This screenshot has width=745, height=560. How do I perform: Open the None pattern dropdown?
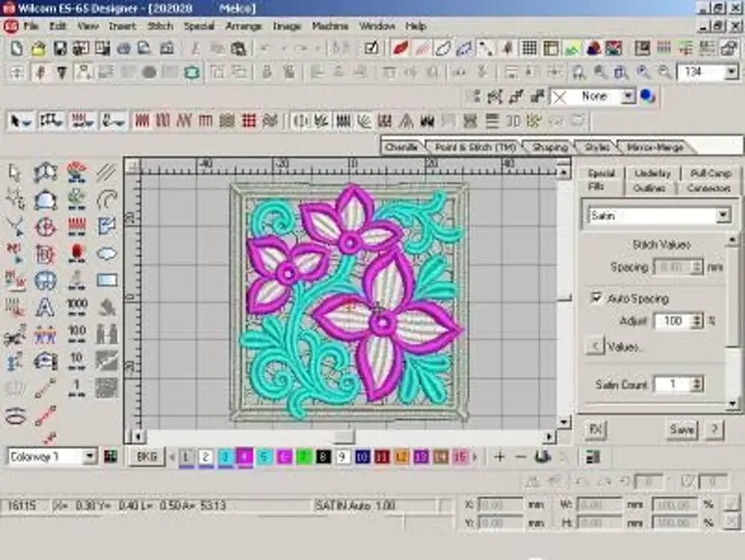[627, 96]
